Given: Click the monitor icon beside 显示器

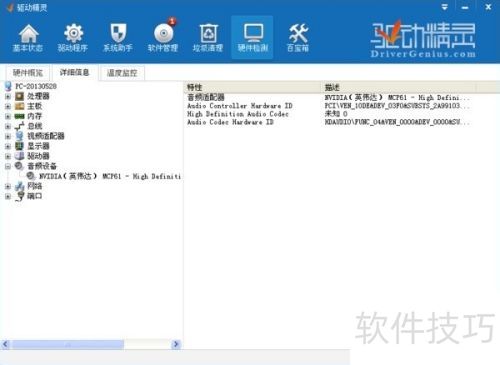Looking at the screenshot, I should (20, 146).
